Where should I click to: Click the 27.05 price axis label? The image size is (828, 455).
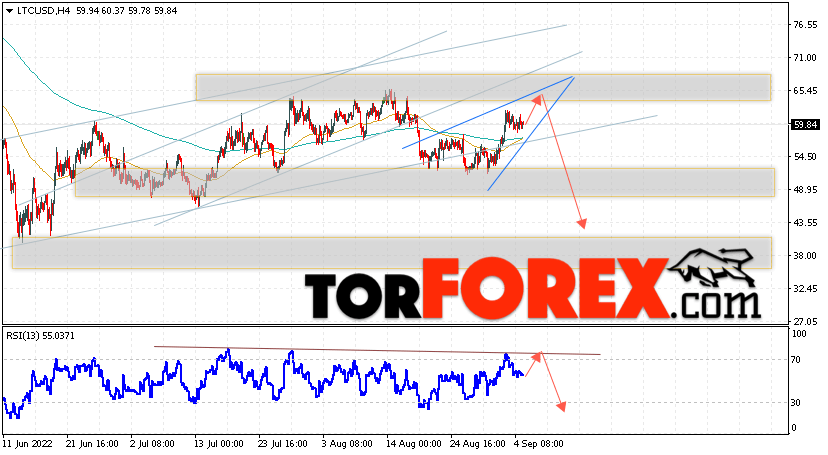pyautogui.click(x=805, y=321)
